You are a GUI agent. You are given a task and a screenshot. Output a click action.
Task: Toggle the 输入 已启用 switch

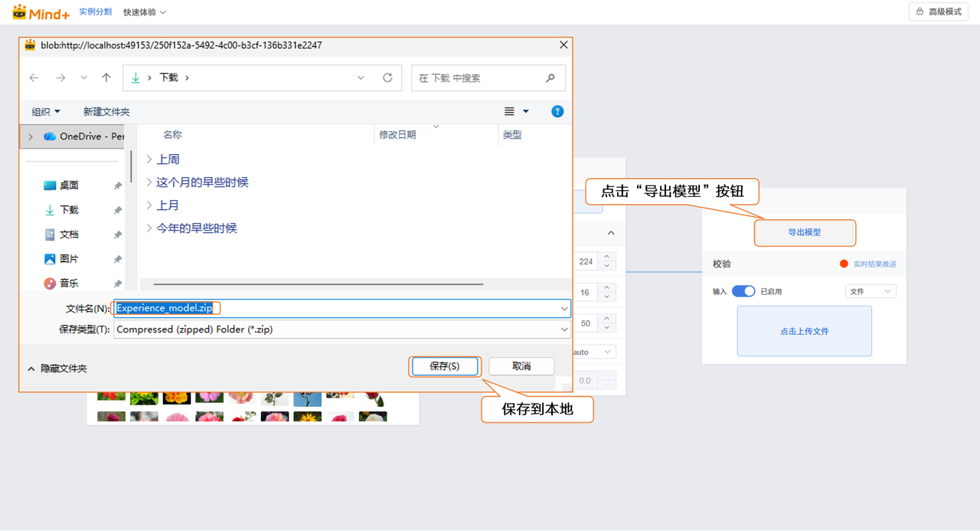point(743,291)
